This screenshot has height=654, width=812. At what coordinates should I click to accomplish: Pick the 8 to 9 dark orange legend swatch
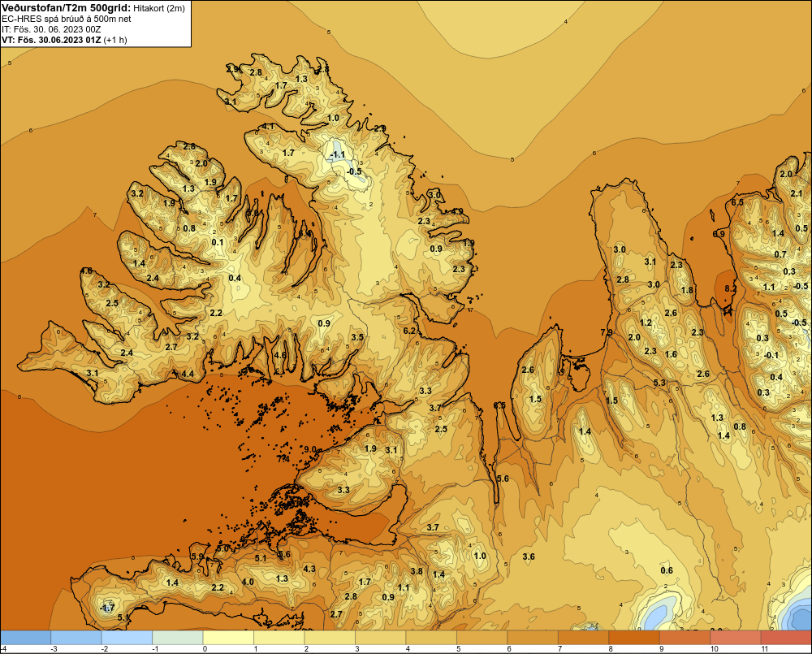tap(634, 637)
